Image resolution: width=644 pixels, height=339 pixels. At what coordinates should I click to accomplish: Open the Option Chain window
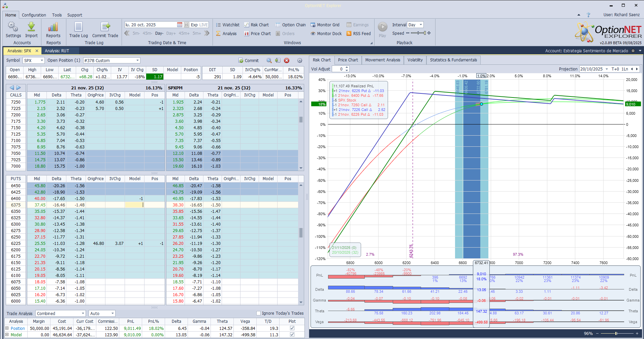(x=290, y=25)
